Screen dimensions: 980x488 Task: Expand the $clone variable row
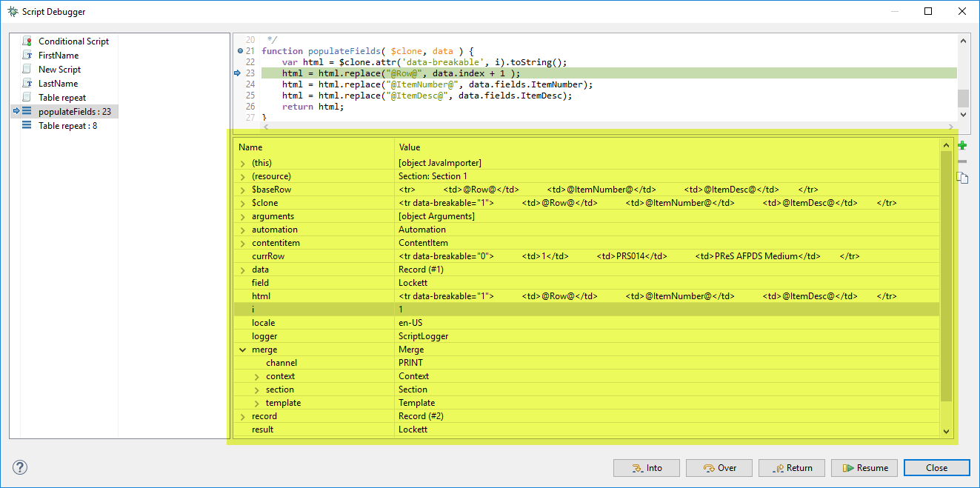[x=243, y=203]
